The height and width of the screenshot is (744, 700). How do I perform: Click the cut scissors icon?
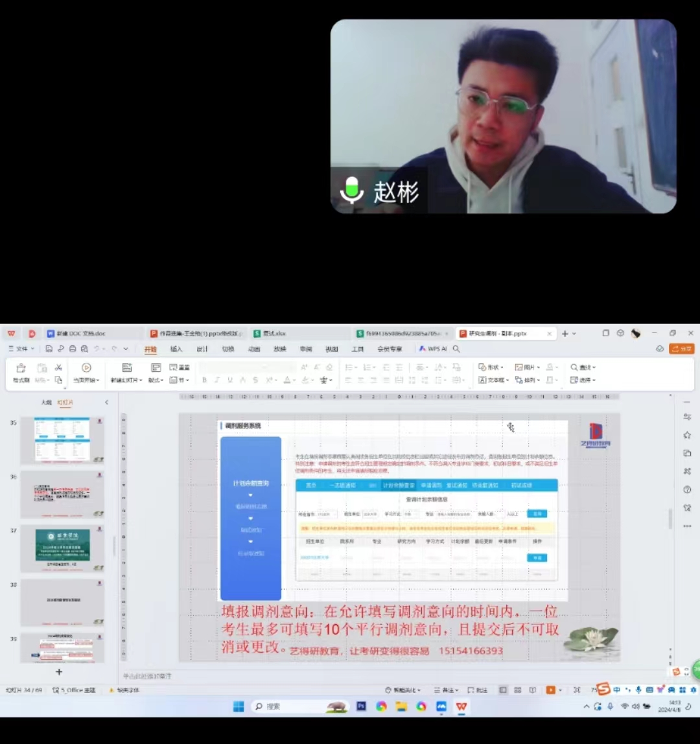point(58,367)
